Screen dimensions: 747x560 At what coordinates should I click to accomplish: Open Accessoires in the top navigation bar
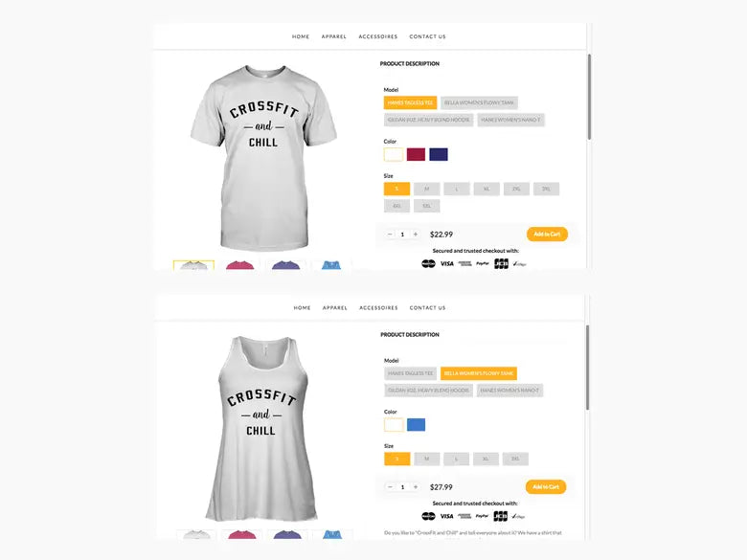pos(377,36)
